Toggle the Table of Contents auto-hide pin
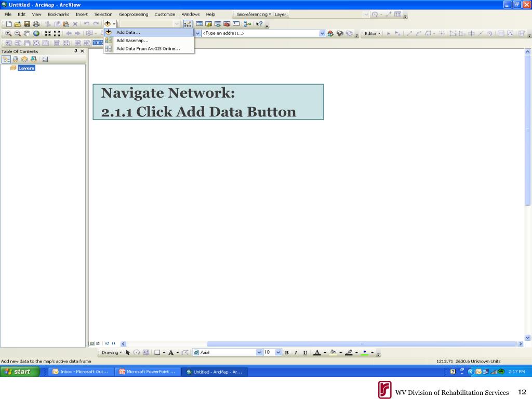The height and width of the screenshot is (399, 532). click(x=76, y=51)
